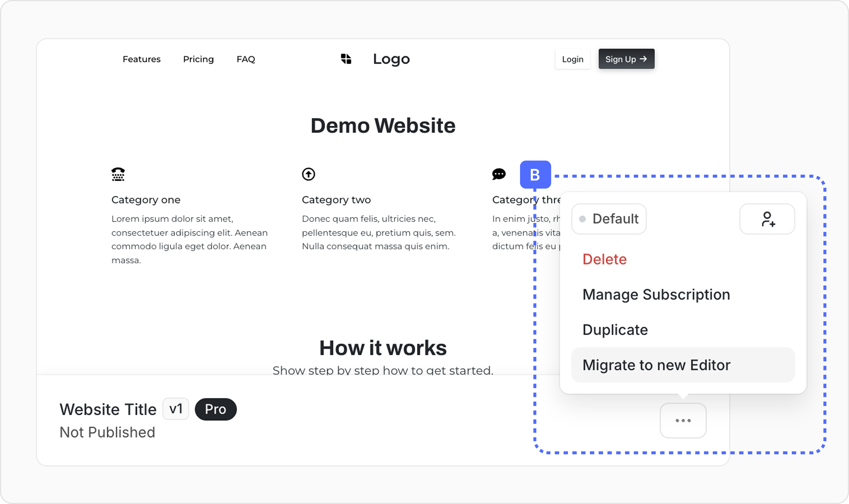
Task: Click the arrow in Sign Up button
Action: point(643,59)
